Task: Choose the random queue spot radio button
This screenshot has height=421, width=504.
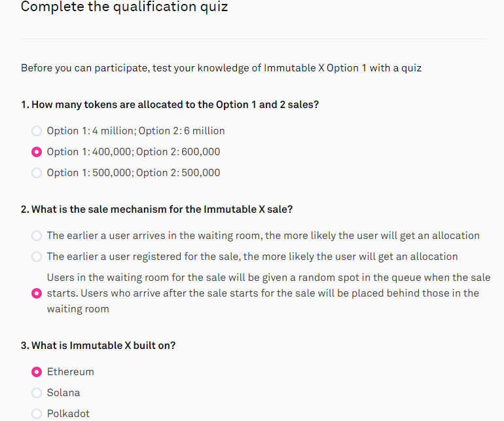Action: click(x=37, y=293)
